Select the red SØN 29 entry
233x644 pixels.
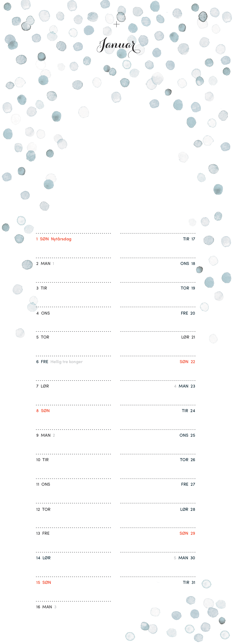point(187,533)
